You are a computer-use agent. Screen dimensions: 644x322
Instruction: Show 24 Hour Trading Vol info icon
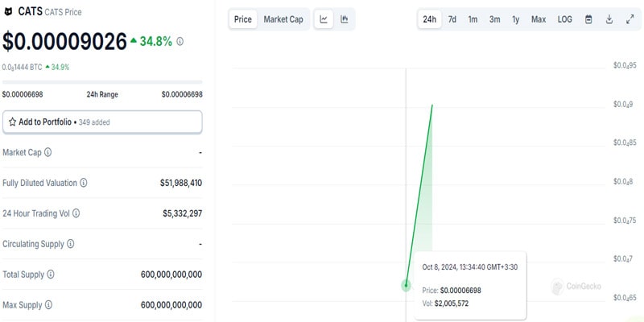(x=76, y=213)
